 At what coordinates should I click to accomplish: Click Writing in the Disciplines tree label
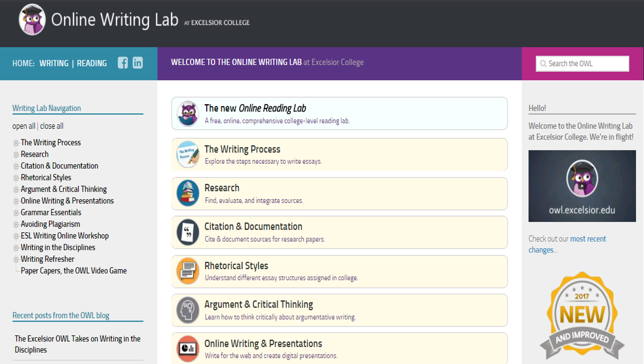pyautogui.click(x=58, y=247)
